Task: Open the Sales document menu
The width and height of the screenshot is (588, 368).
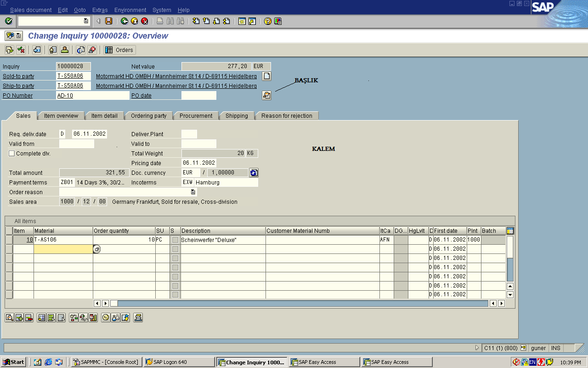Action: tap(31, 10)
